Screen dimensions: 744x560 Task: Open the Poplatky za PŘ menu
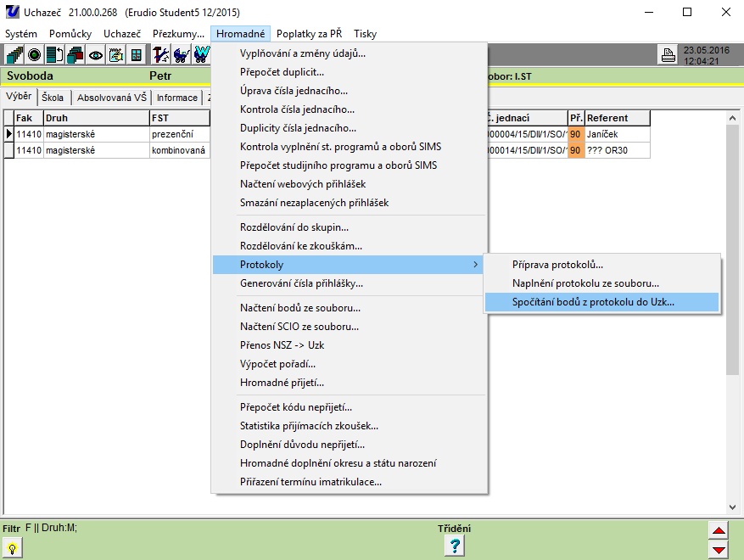[309, 34]
